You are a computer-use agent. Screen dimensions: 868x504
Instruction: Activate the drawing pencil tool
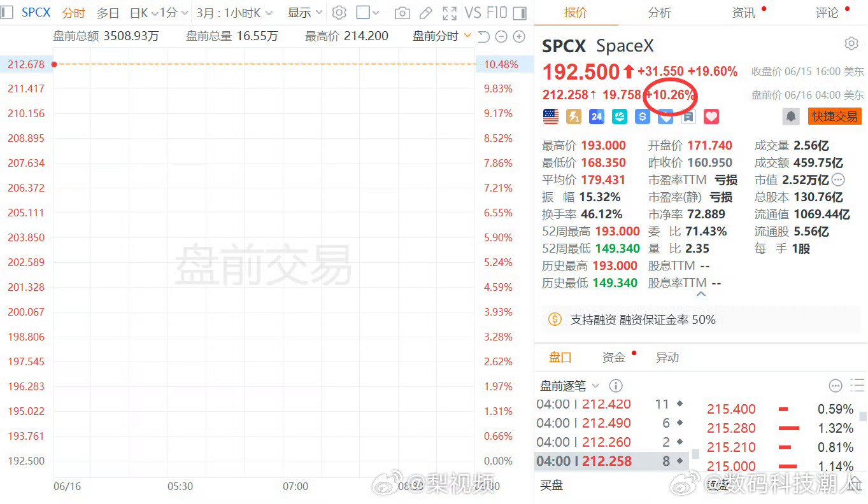(x=426, y=13)
